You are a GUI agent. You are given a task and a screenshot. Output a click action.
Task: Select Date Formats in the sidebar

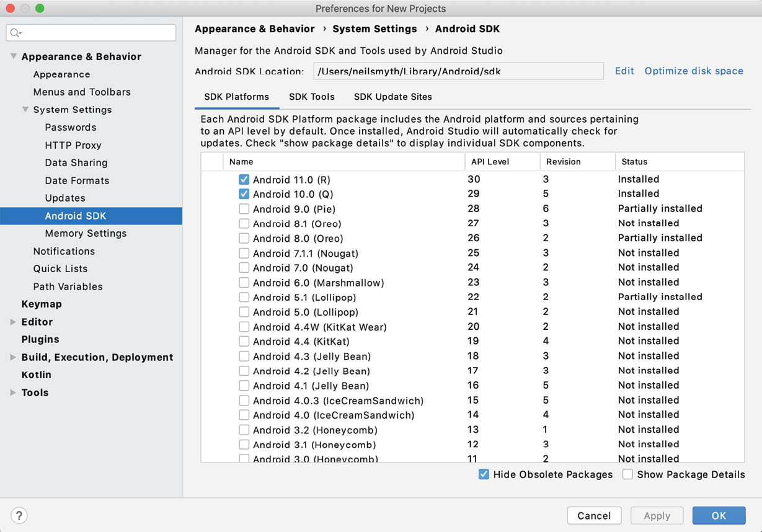point(77,180)
